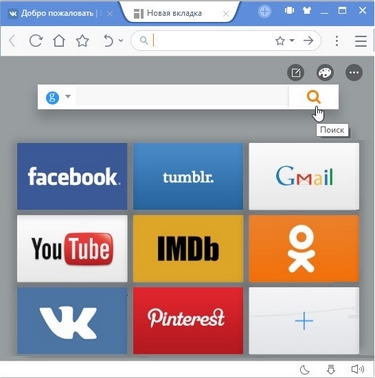Open the Gmail tile
This screenshot has height=378, width=375.
304,176
